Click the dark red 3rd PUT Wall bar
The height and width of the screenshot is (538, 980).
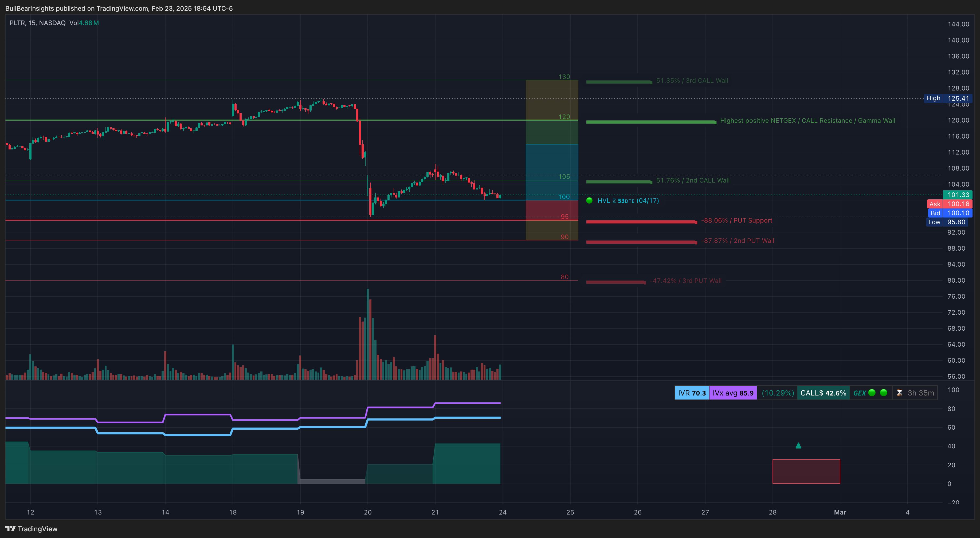click(x=616, y=282)
